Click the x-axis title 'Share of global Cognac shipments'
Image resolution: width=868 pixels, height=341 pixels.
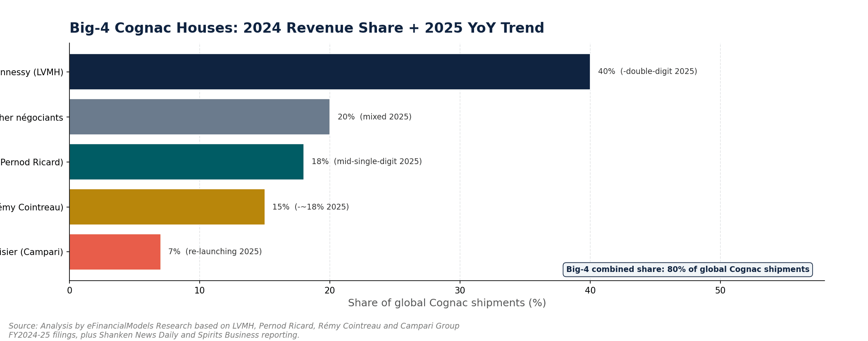coord(447,303)
